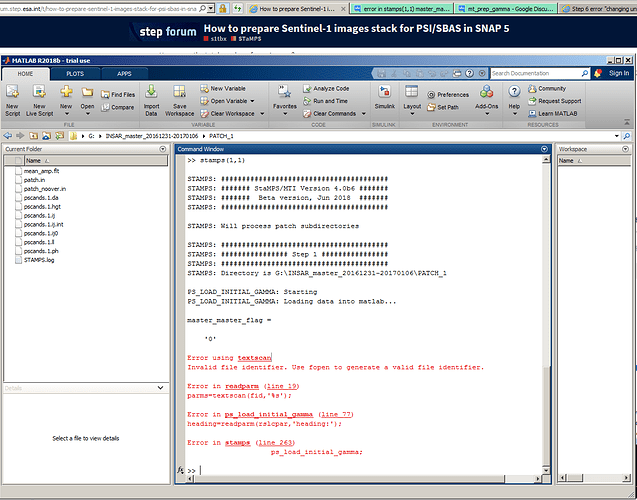Image resolution: width=637 pixels, height=500 pixels.
Task: Collapse the toolstrip ribbon
Action: point(627,122)
